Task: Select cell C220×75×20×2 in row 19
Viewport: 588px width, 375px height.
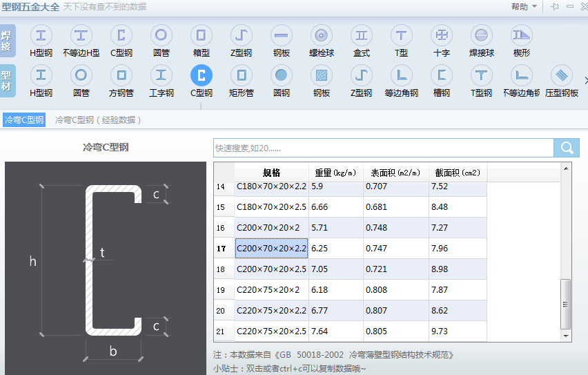Action: 271,290
